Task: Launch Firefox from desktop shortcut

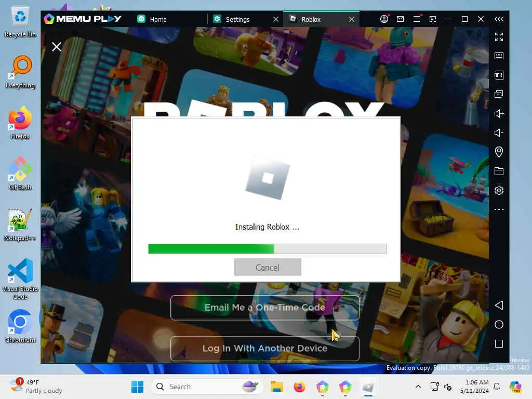Action: click(x=20, y=123)
